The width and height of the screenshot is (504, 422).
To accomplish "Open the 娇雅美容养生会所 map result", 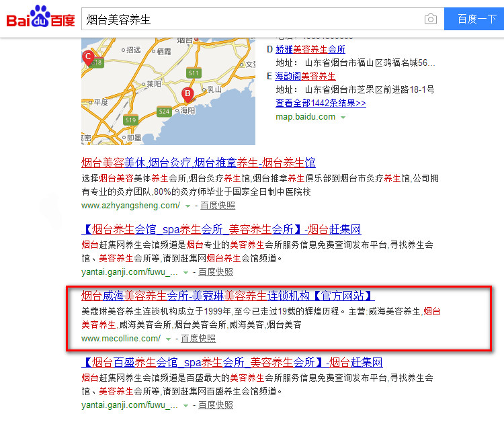I will coord(310,49).
